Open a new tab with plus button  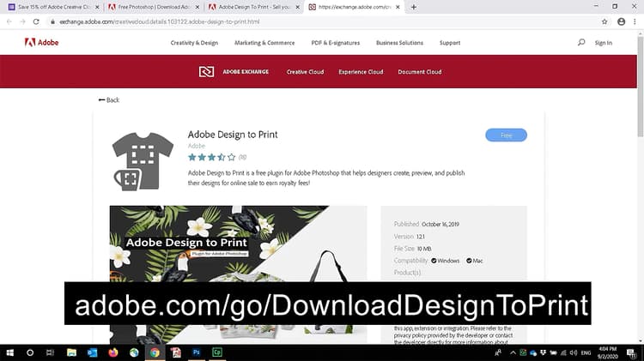414,7
